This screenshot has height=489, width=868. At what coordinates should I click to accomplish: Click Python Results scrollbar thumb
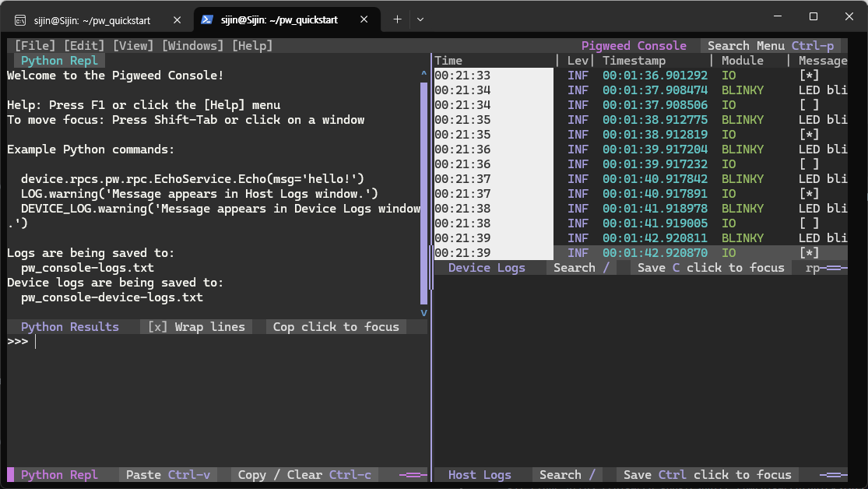(424, 193)
